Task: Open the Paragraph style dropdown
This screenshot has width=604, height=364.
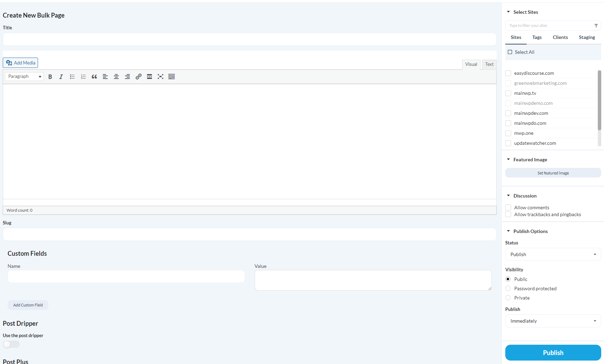Action: coord(24,76)
